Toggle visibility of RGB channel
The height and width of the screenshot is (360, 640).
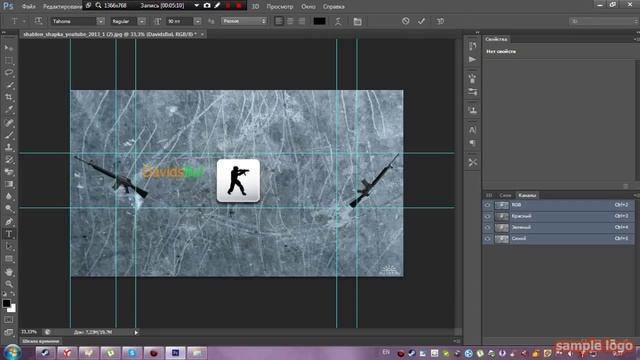pyautogui.click(x=487, y=205)
